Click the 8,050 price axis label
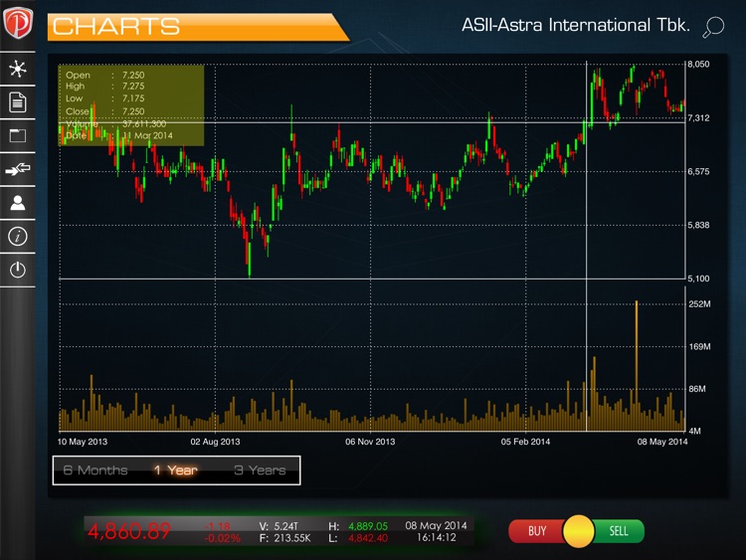 (x=698, y=65)
